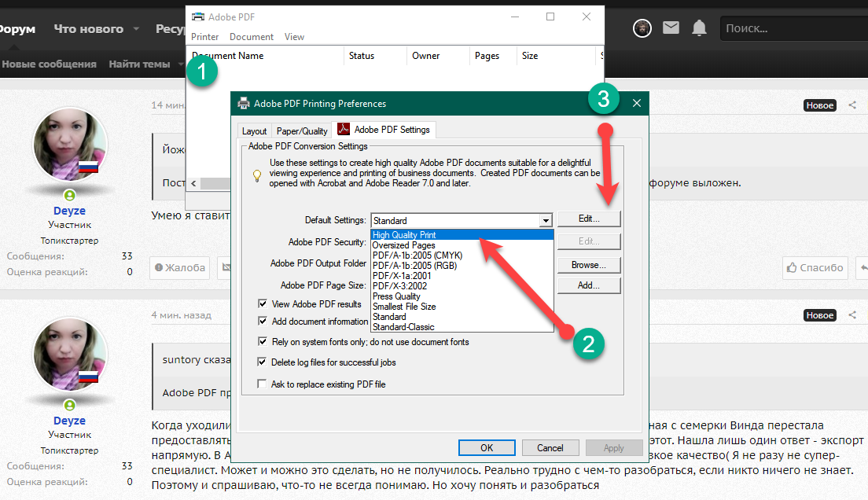Click the Cancel button
This screenshot has width=868, height=500.
tap(550, 447)
